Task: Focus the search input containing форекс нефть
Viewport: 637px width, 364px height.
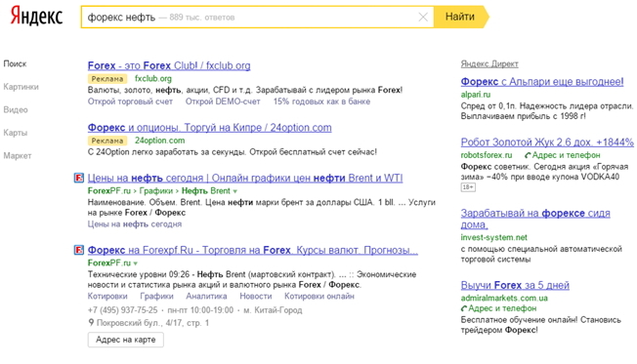Action: (258, 17)
